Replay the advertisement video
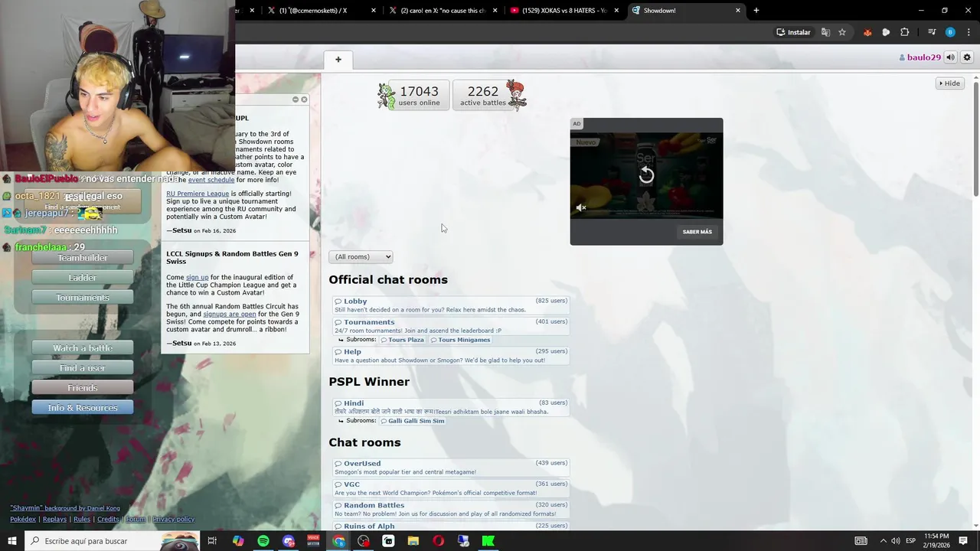The width and height of the screenshot is (980, 551). [x=646, y=175]
